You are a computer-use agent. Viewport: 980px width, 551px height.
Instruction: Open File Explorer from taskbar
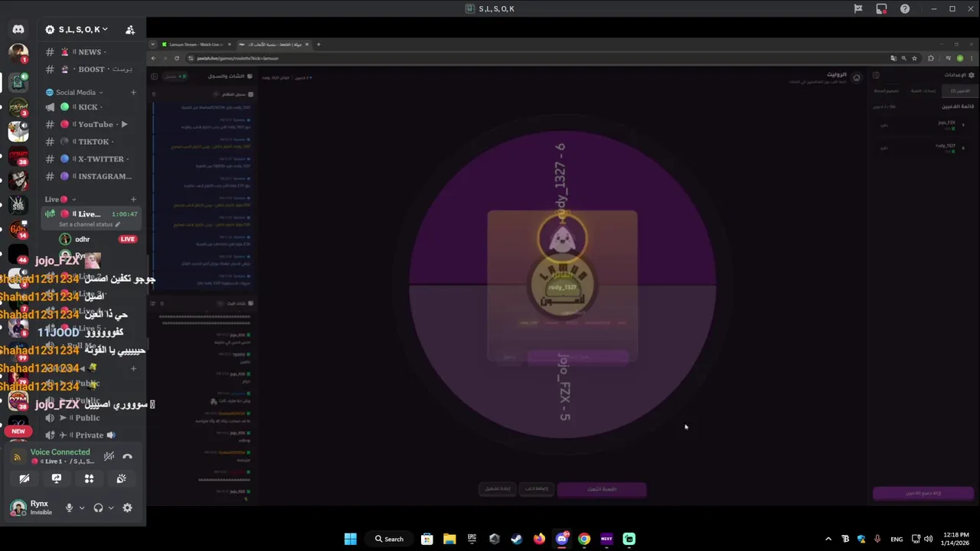pyautogui.click(x=449, y=539)
